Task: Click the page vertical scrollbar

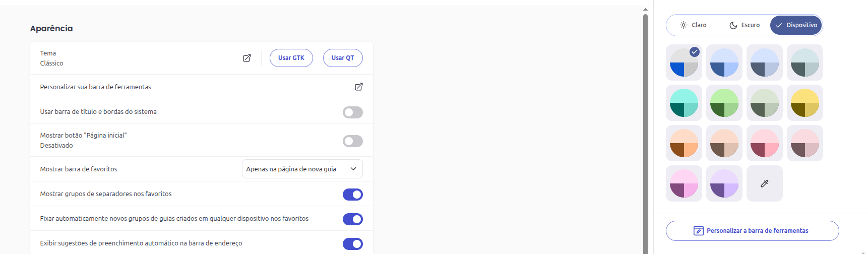Action: click(645, 131)
